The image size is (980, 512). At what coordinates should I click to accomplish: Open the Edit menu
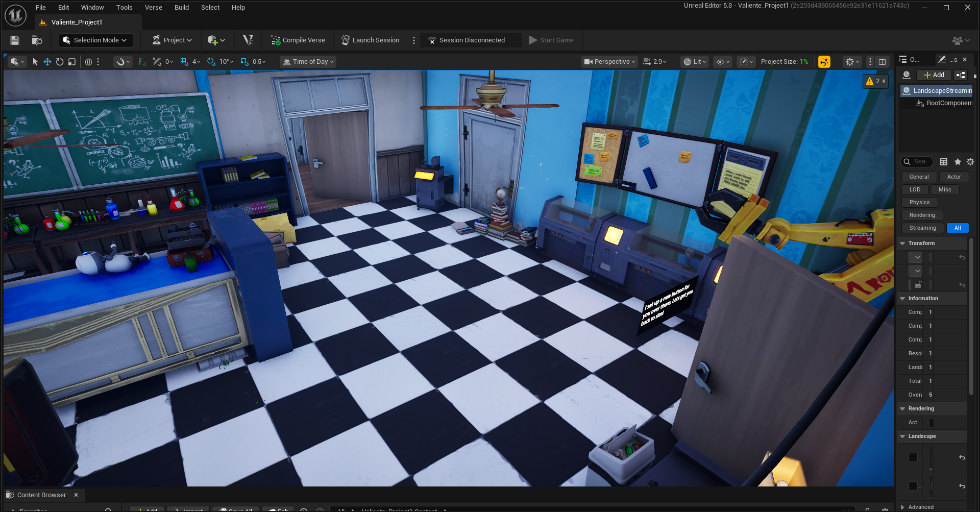tap(63, 8)
